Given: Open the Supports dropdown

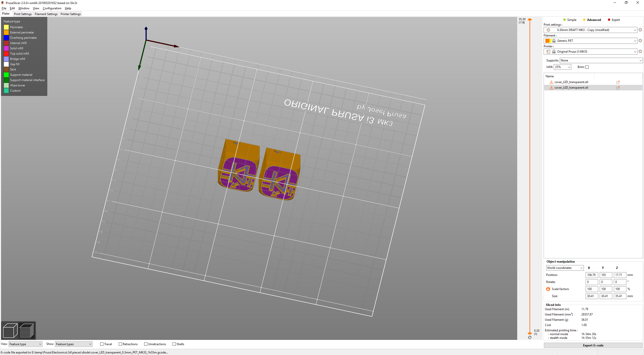Looking at the screenshot, I should (601, 60).
